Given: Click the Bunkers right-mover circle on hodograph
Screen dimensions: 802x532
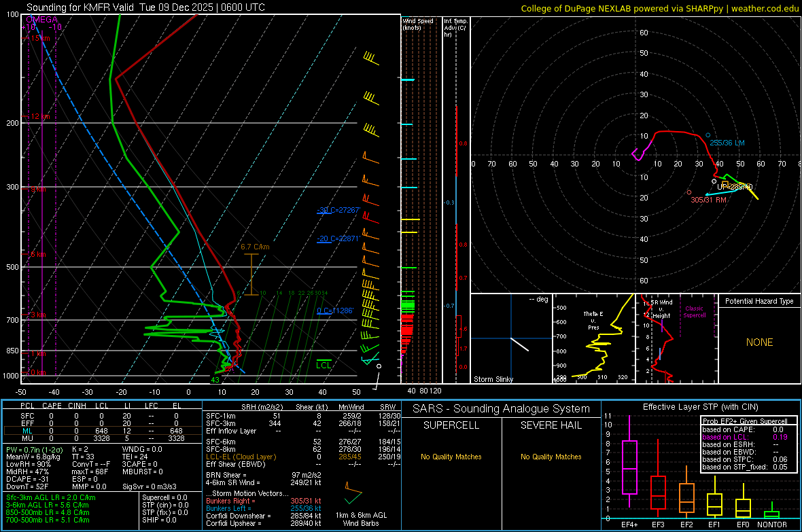Looking at the screenshot, I should tap(689, 192).
